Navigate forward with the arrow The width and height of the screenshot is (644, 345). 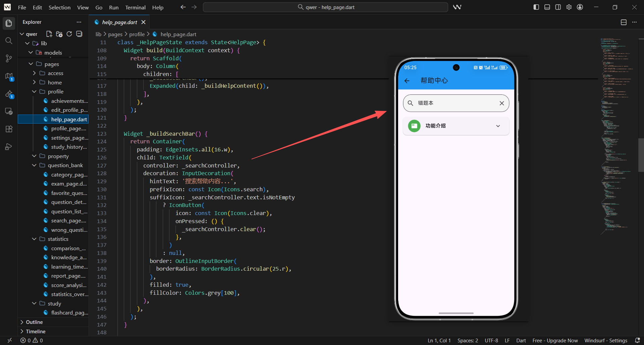pyautogui.click(x=194, y=7)
